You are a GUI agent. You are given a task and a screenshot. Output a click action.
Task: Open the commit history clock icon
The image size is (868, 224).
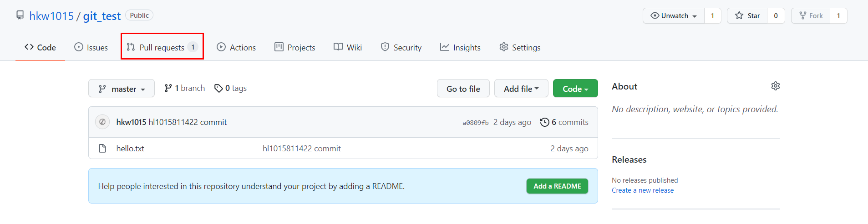pyautogui.click(x=544, y=122)
